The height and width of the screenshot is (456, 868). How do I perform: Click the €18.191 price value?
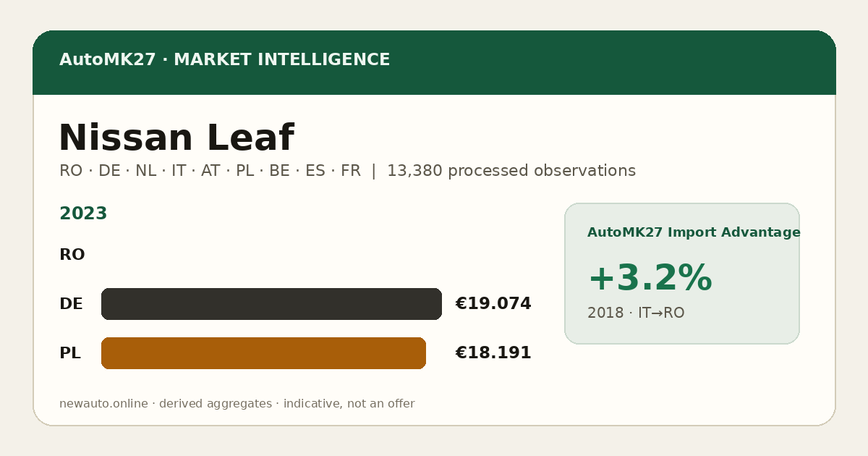(x=493, y=353)
